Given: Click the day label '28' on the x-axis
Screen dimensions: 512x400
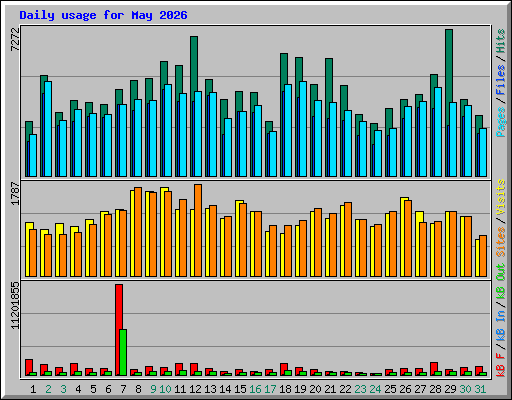Looking at the screenshot, I should 435,389.
